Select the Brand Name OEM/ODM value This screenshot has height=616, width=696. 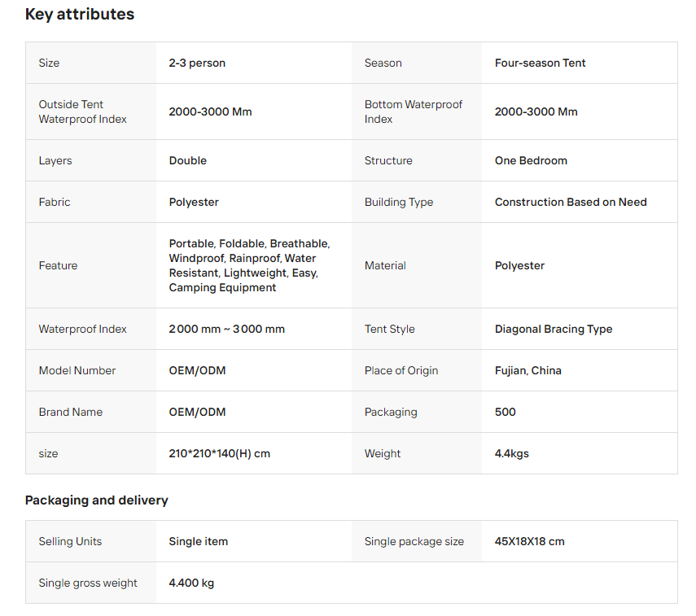click(x=197, y=412)
